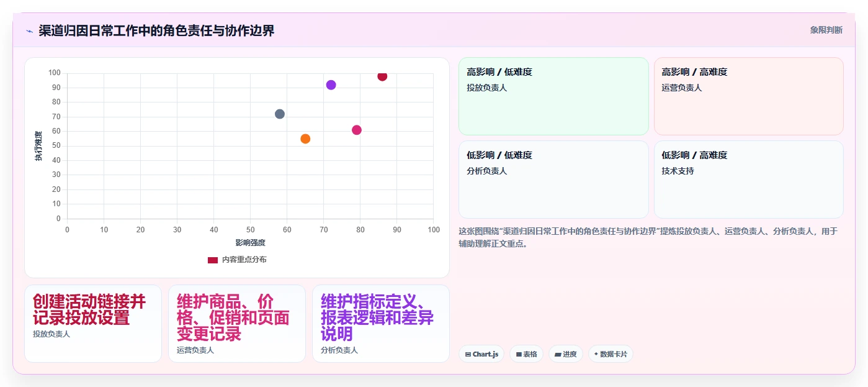Select the gray scatter point
The width and height of the screenshot is (868, 387).
pyautogui.click(x=280, y=114)
